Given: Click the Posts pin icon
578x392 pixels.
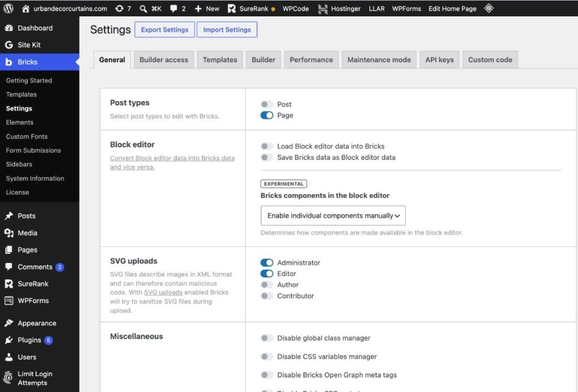Looking at the screenshot, I should coord(9,216).
